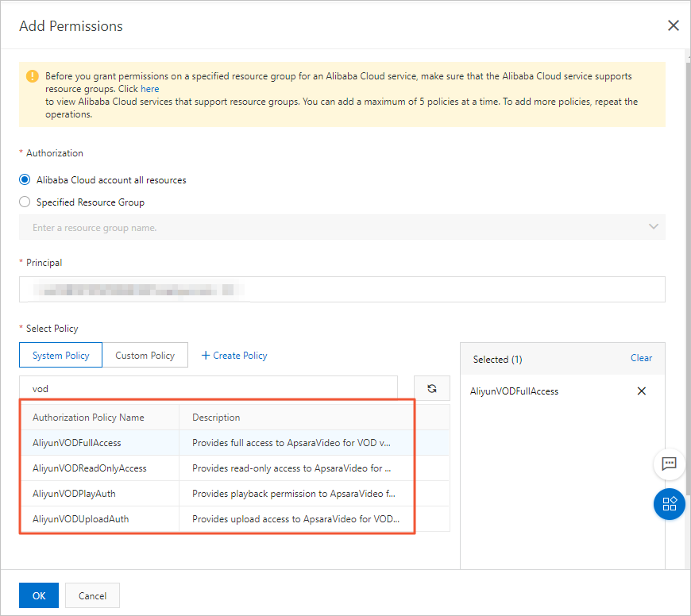Clear all selected policies
691x616 pixels.
point(641,358)
